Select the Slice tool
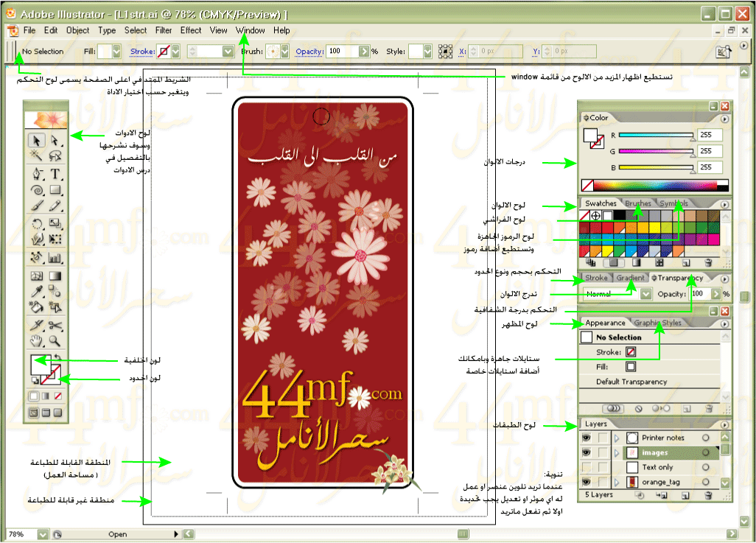The image size is (756, 543). coord(37,326)
